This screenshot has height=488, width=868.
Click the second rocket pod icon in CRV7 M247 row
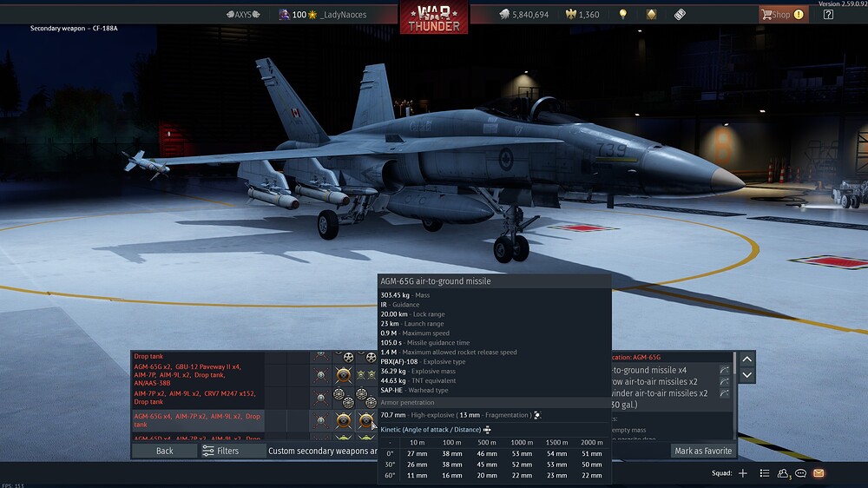point(366,398)
